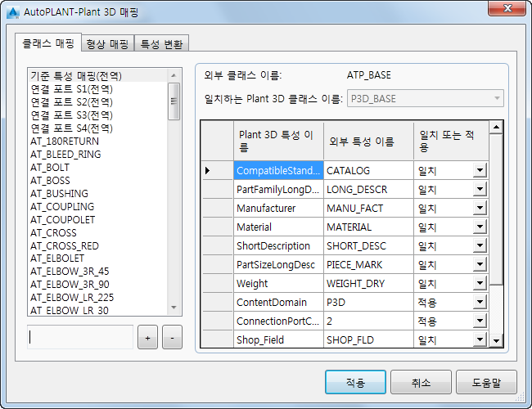The width and height of the screenshot is (532, 409).
Task: Open match/apply dropdown for LONG_DESCR row
Action: point(480,189)
